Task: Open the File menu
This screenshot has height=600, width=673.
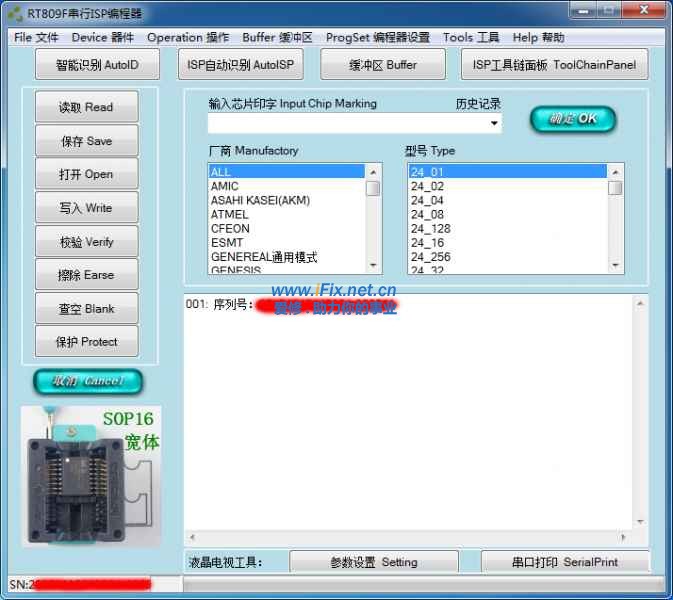Action: pyautogui.click(x=36, y=38)
